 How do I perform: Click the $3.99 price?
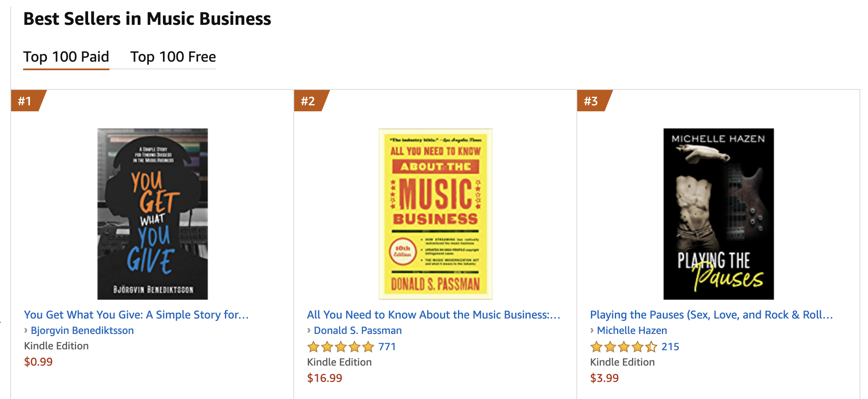[604, 378]
